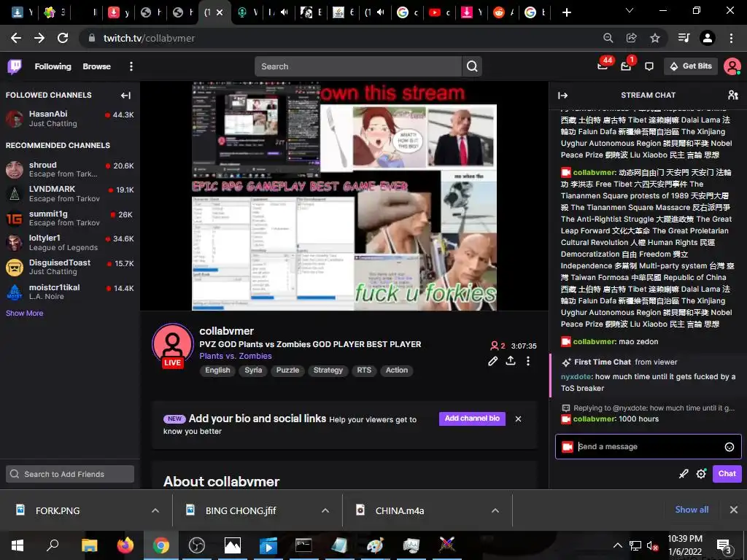Show hidden system tray icons
747x560 pixels.
617,545
